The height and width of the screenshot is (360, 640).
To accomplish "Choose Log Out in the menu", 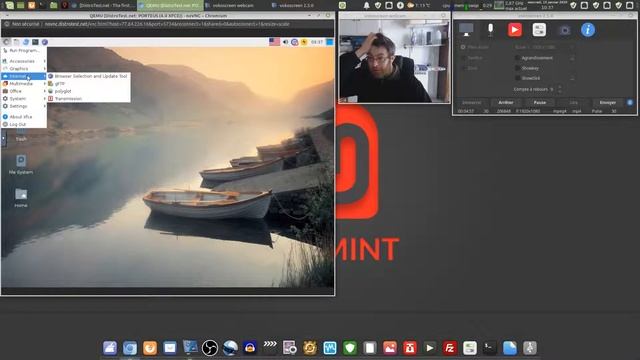I will pos(24,124).
